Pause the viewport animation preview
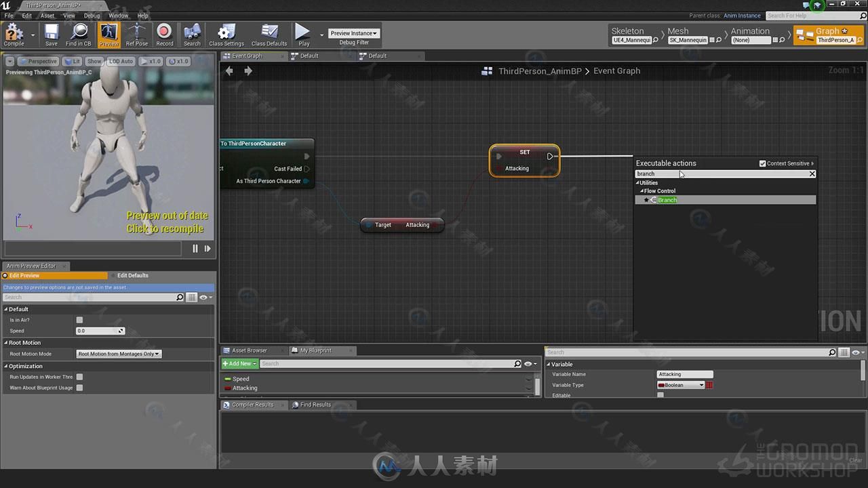This screenshot has height=488, width=868. (195, 249)
